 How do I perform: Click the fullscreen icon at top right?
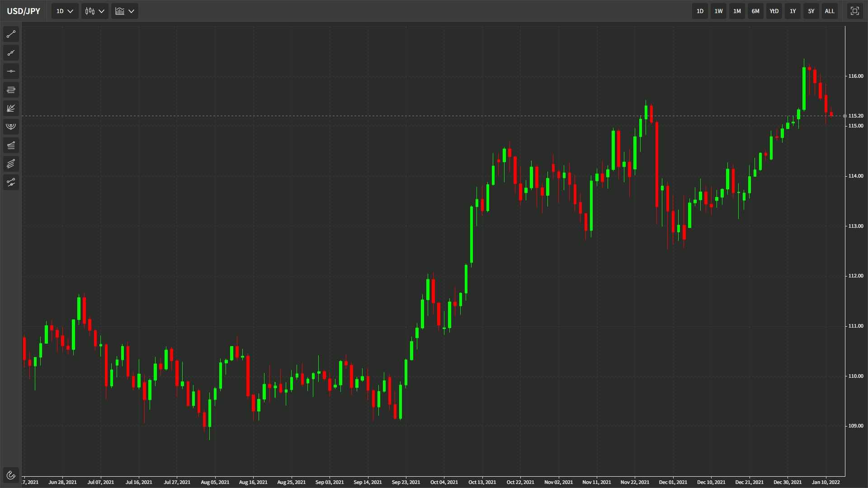[854, 11]
